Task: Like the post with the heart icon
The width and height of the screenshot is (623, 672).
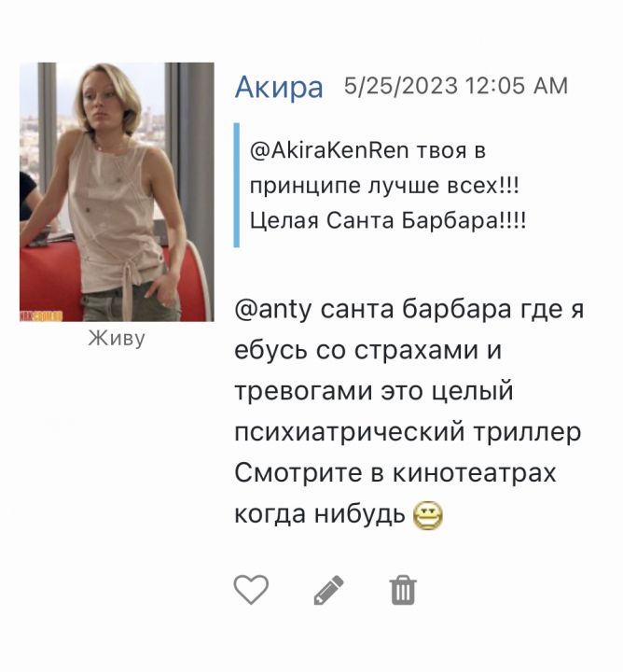Action: pos(251,589)
